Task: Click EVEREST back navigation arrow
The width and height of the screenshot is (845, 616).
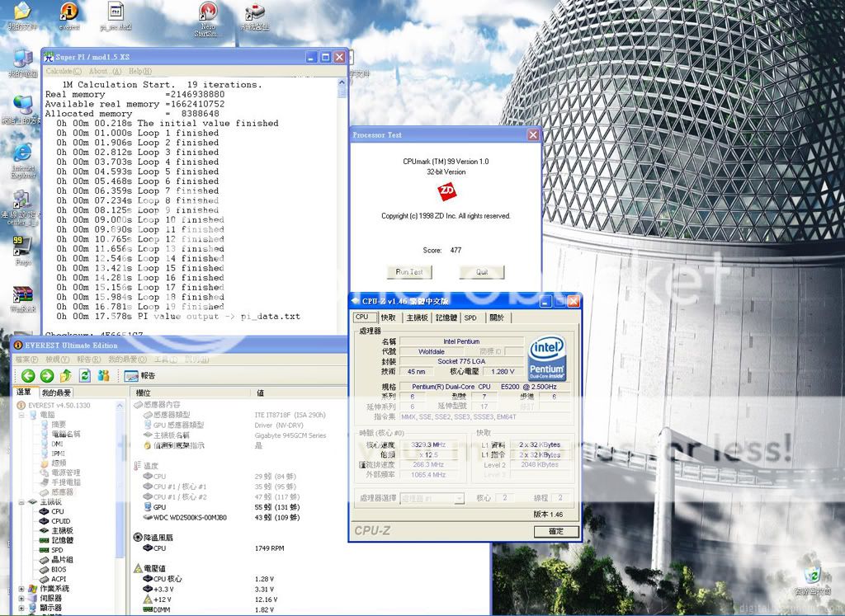Action: click(28, 376)
